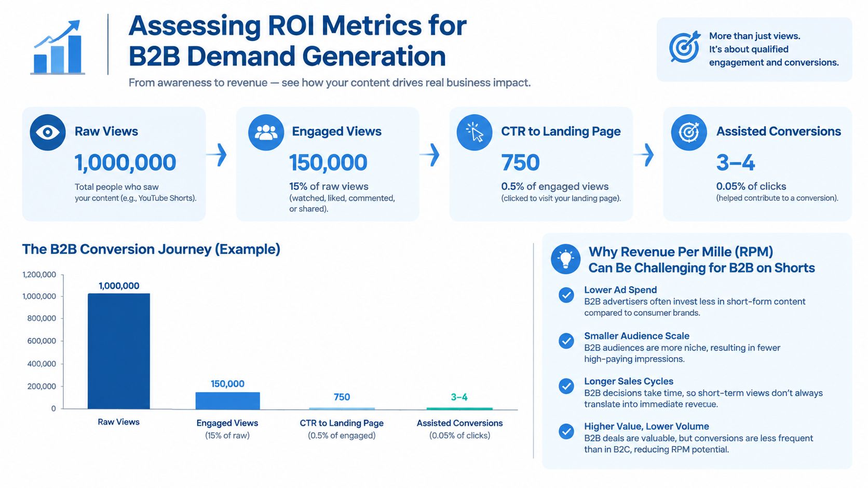The height and width of the screenshot is (488, 868).
Task: Click the '750' value in the CTR card
Action: (520, 162)
